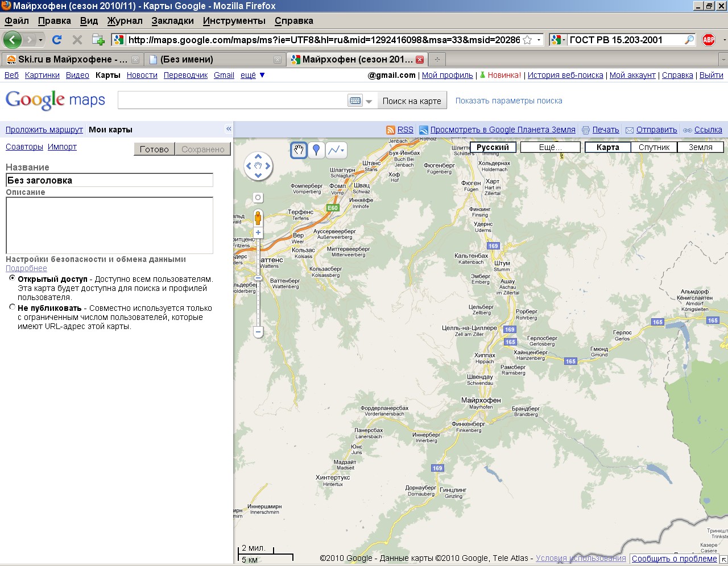This screenshot has width=728, height=566.
Task: Select the draw line tool
Action: (333, 150)
